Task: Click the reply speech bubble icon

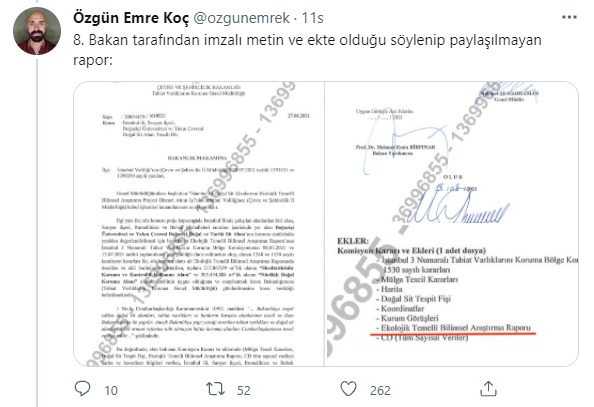Action: (83, 389)
